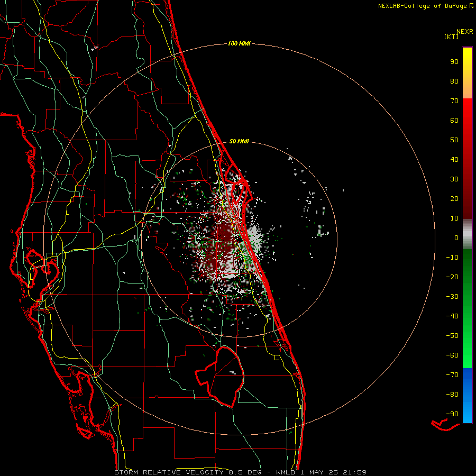476x476 pixels.
Task: Click the Storm Relative Velocity caption text
Action: [x=240, y=472]
